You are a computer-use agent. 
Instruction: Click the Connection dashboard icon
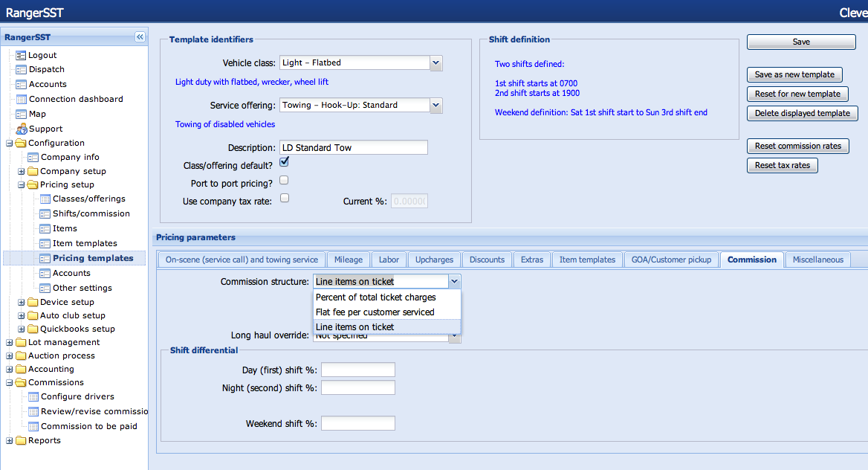(x=21, y=99)
